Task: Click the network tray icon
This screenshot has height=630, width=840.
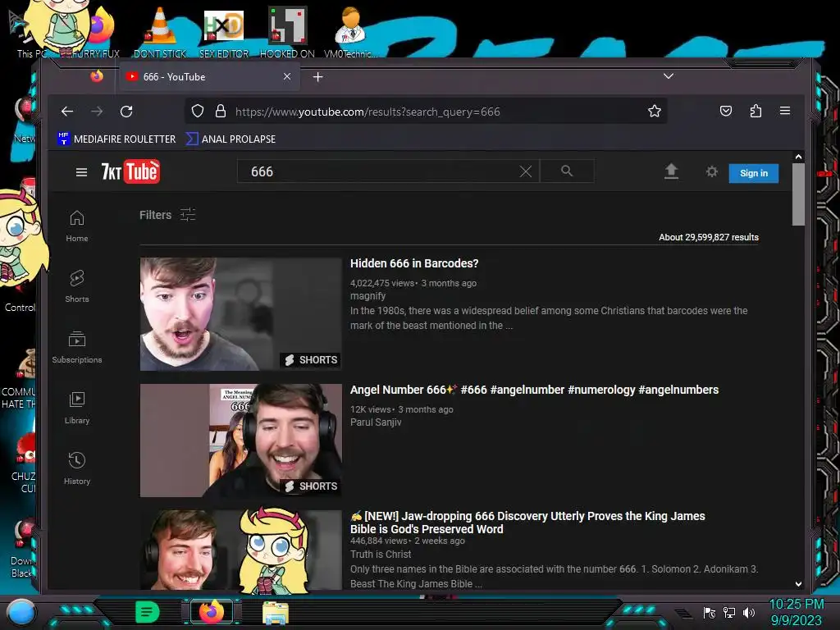Action: [729, 612]
